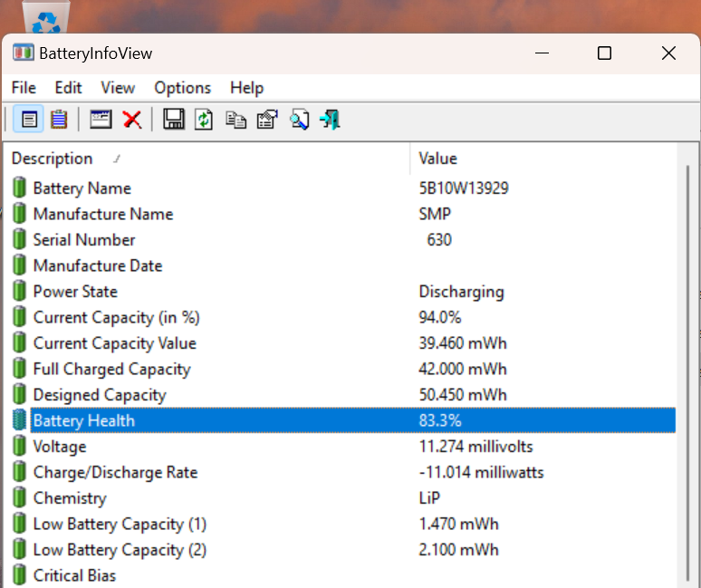Select the Critical Bias row label
The height and width of the screenshot is (588, 701).
pos(74,576)
